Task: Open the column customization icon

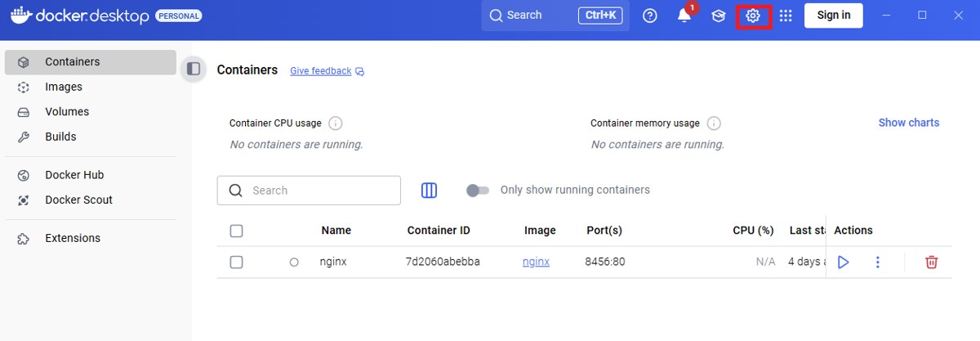Action: [429, 191]
